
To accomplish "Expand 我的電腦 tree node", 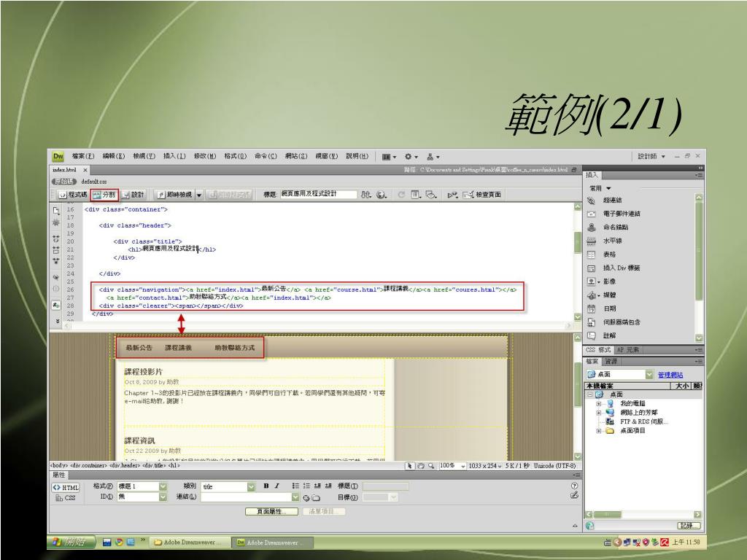I will [599, 404].
